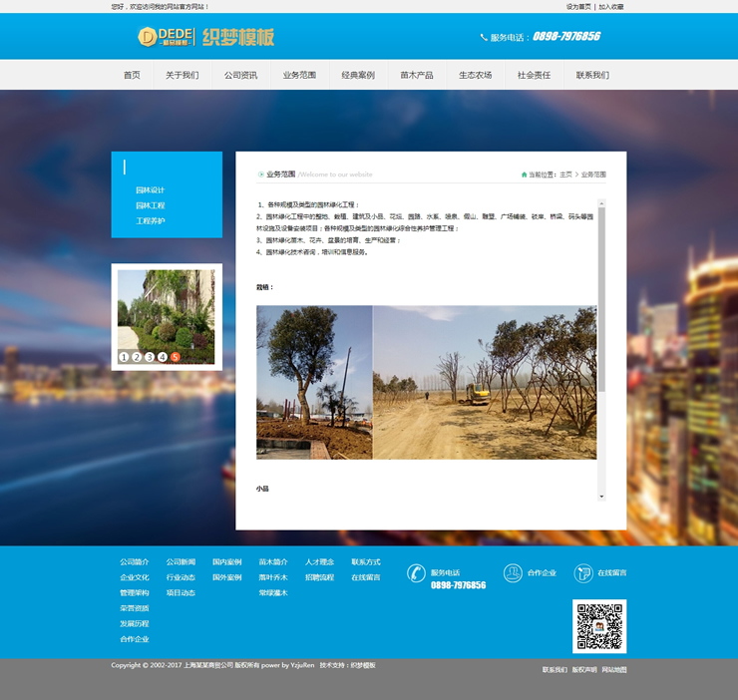Click the DEDE 织梦模板 site logo
The width and height of the screenshot is (738, 700).
click(x=205, y=37)
